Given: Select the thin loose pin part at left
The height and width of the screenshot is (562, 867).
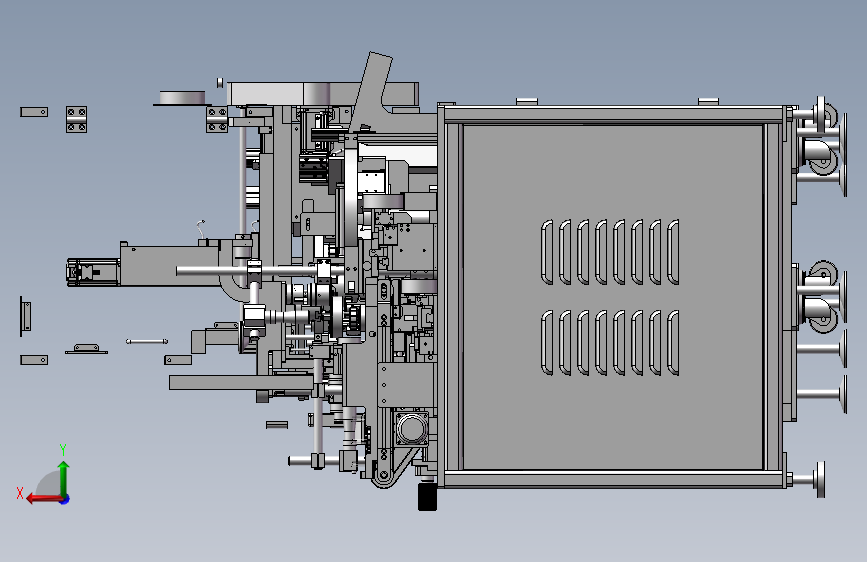Looking at the screenshot, I should pos(147,341).
